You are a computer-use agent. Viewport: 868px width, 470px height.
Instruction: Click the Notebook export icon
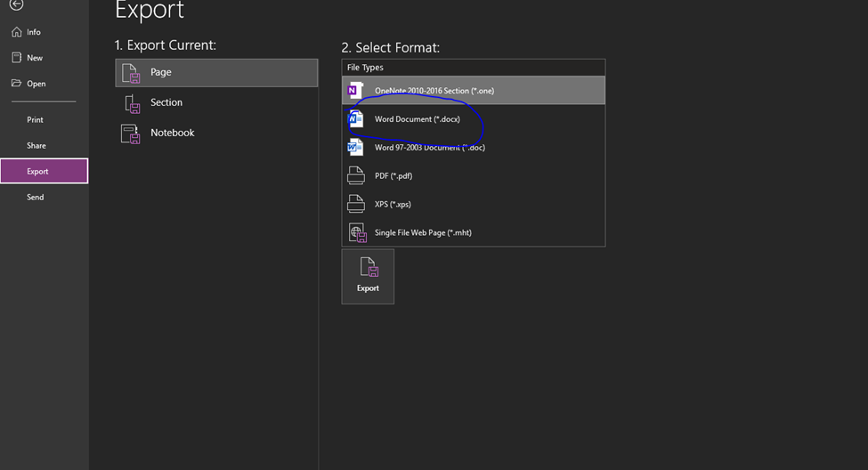pyautogui.click(x=131, y=134)
